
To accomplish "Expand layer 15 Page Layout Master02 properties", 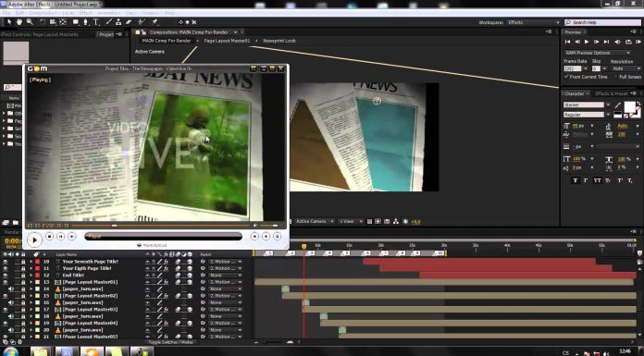I will pos(31,296).
